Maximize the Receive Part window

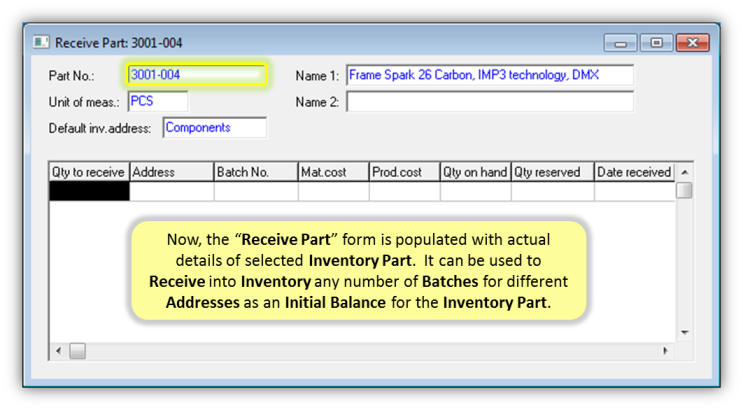tap(656, 43)
